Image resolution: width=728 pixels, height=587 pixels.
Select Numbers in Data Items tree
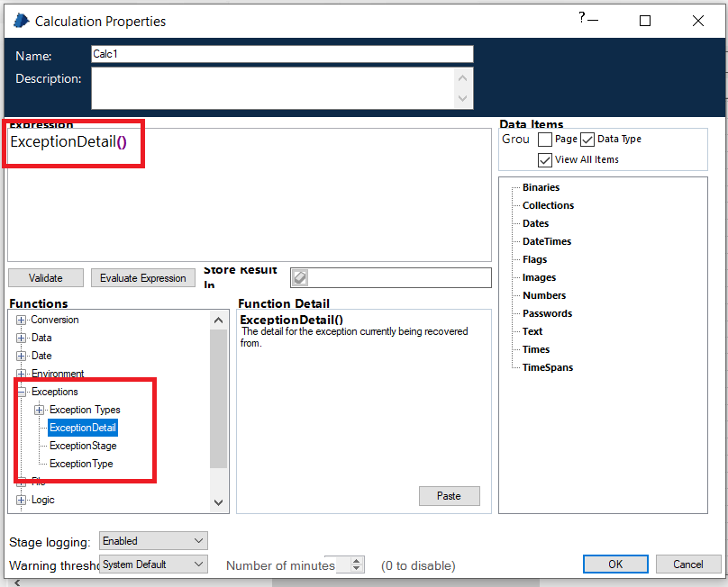tap(544, 295)
